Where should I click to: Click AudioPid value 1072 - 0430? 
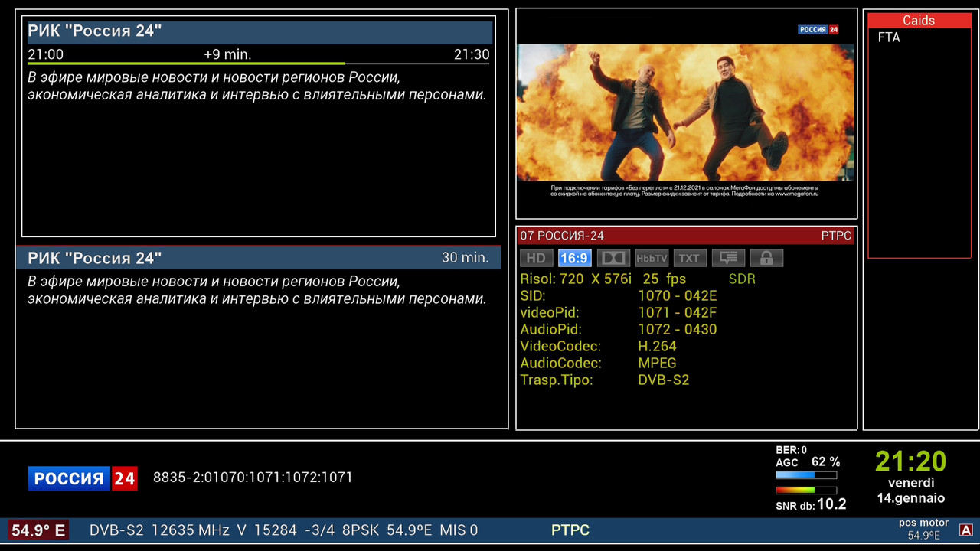coord(678,330)
